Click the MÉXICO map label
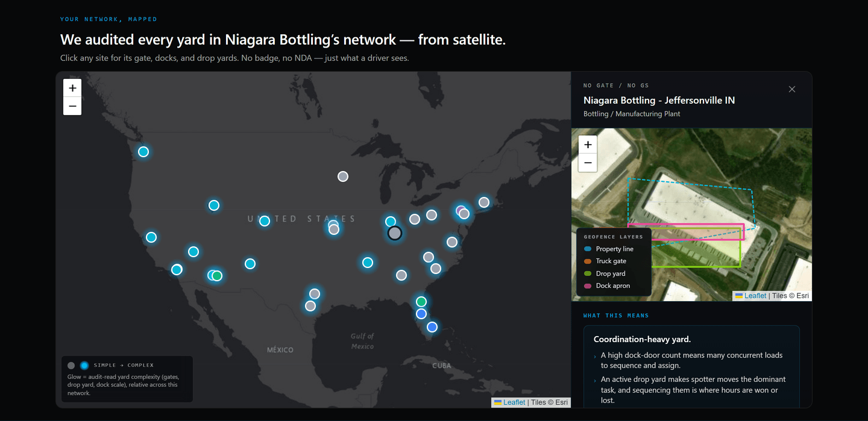 [x=280, y=350]
